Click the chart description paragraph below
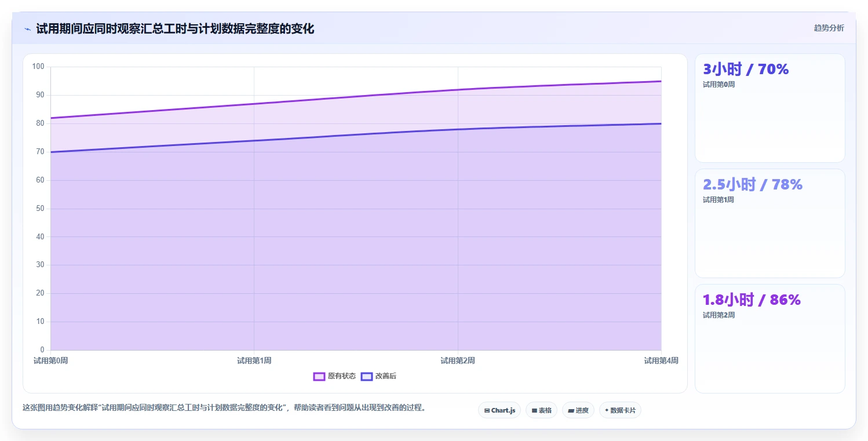Viewport: 868px width, 441px height. pyautogui.click(x=226, y=407)
